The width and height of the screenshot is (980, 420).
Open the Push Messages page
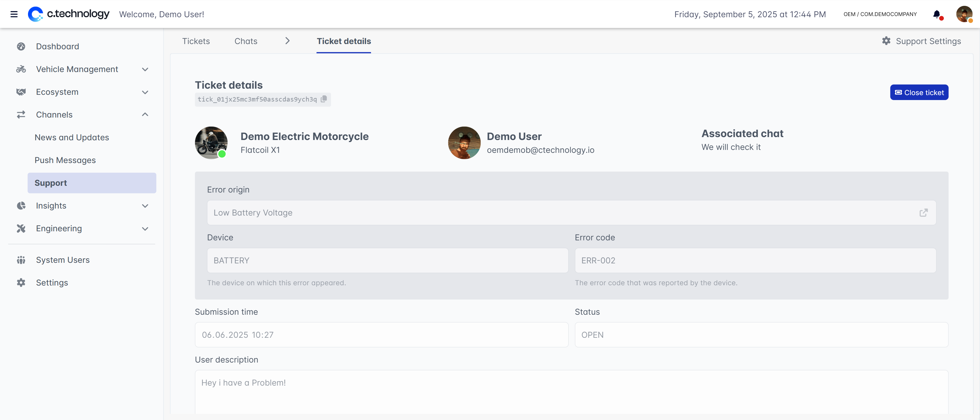click(x=65, y=160)
